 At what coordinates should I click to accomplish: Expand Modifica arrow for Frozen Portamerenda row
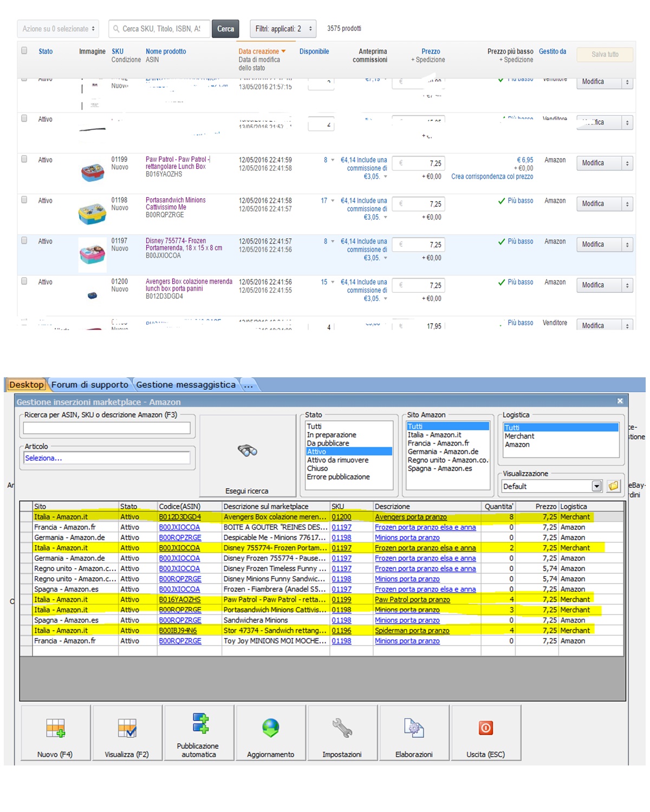tap(627, 245)
